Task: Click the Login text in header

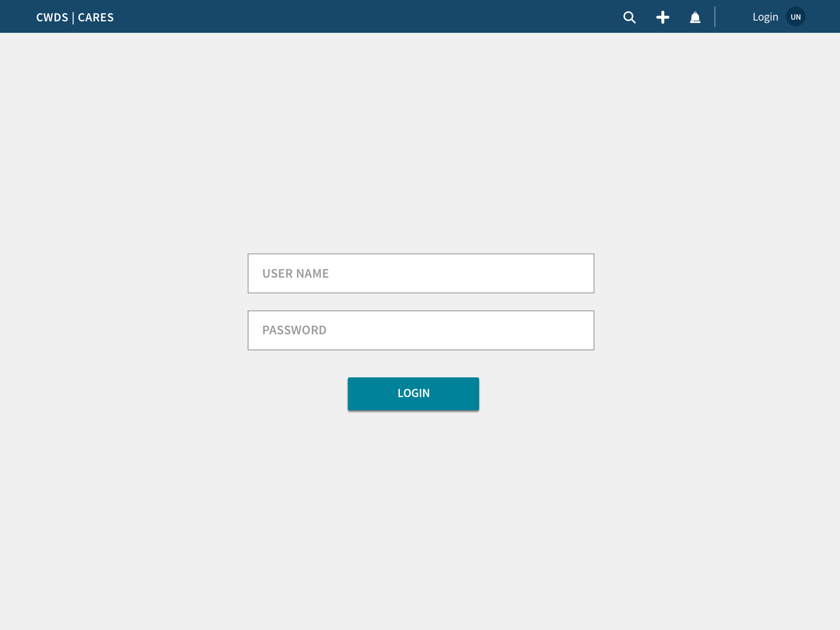Action: click(765, 17)
